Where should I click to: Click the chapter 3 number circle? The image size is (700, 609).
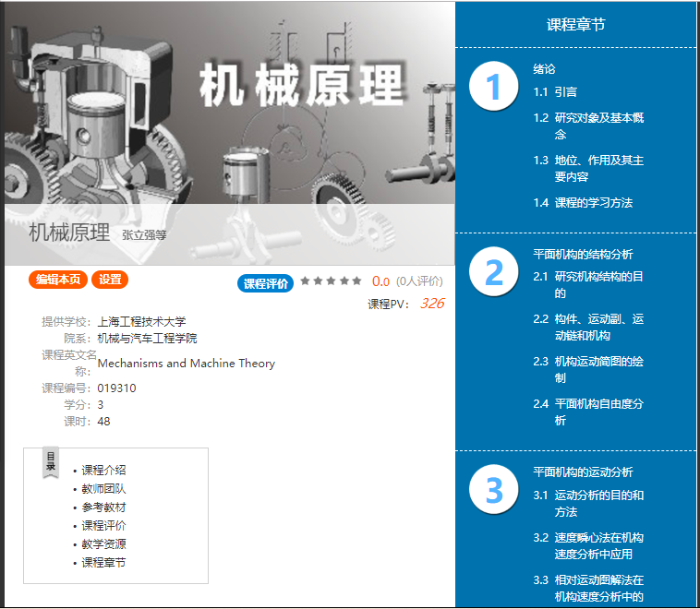click(493, 490)
